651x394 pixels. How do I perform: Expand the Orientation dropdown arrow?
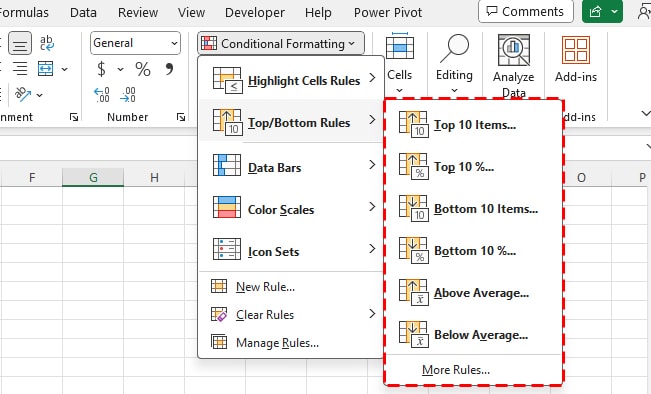click(x=39, y=95)
